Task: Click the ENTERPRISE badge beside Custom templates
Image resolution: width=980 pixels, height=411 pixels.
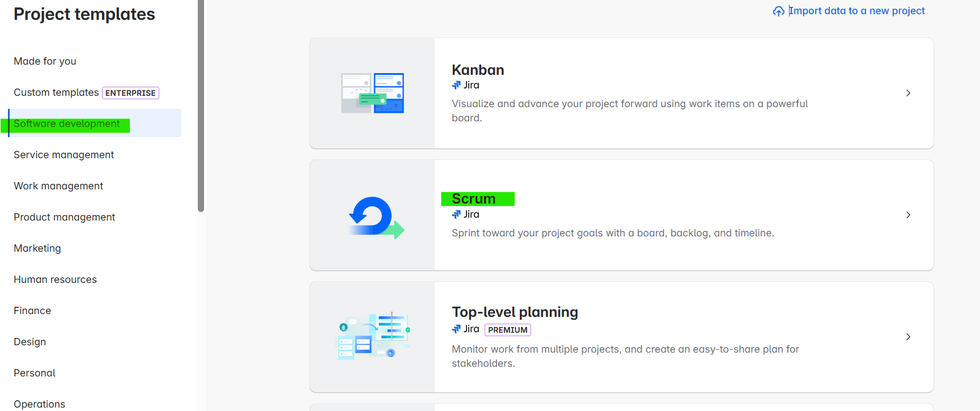Action: [x=130, y=93]
